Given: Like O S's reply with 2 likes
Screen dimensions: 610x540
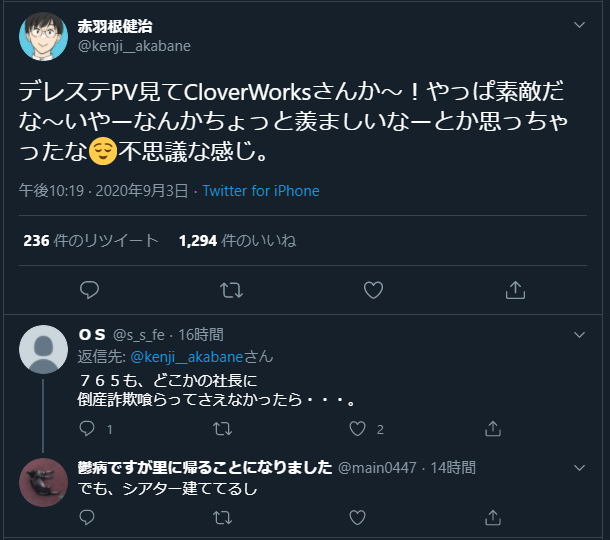Looking at the screenshot, I should click(357, 429).
